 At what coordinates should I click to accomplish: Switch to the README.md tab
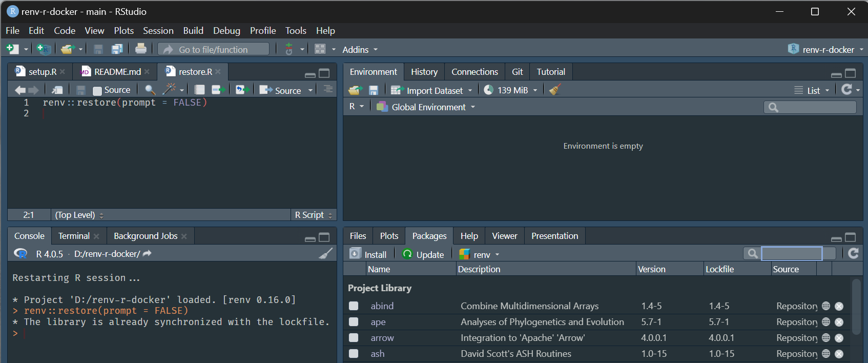pyautogui.click(x=117, y=72)
